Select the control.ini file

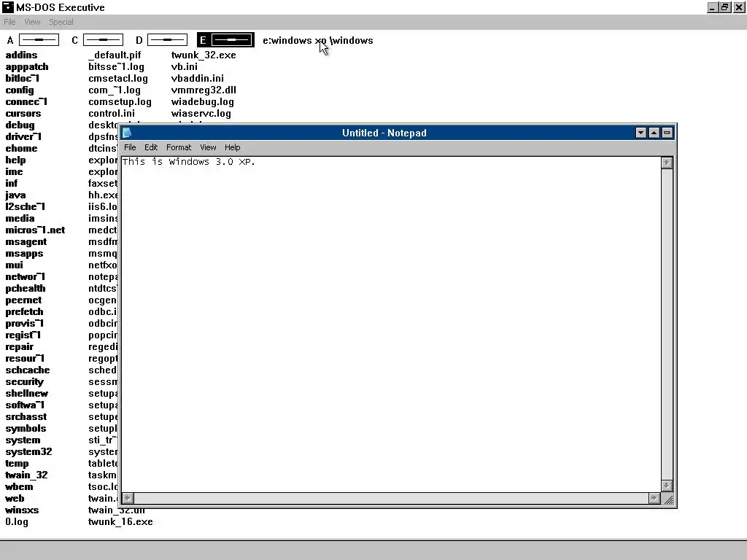click(112, 113)
